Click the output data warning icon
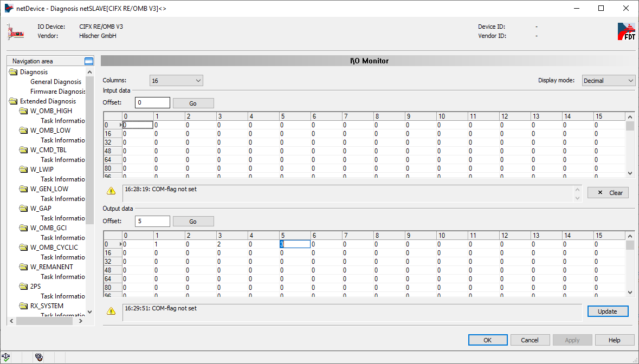639x364 pixels. (111, 311)
